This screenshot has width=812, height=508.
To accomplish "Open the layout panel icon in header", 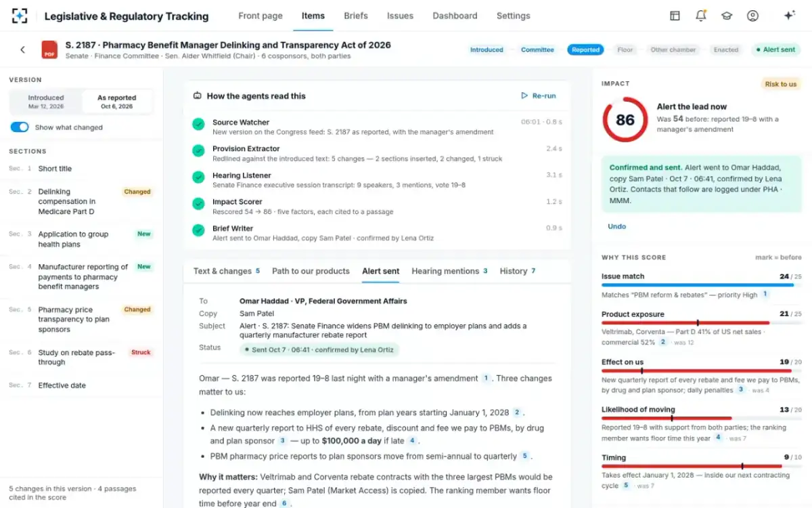I will pyautogui.click(x=675, y=16).
